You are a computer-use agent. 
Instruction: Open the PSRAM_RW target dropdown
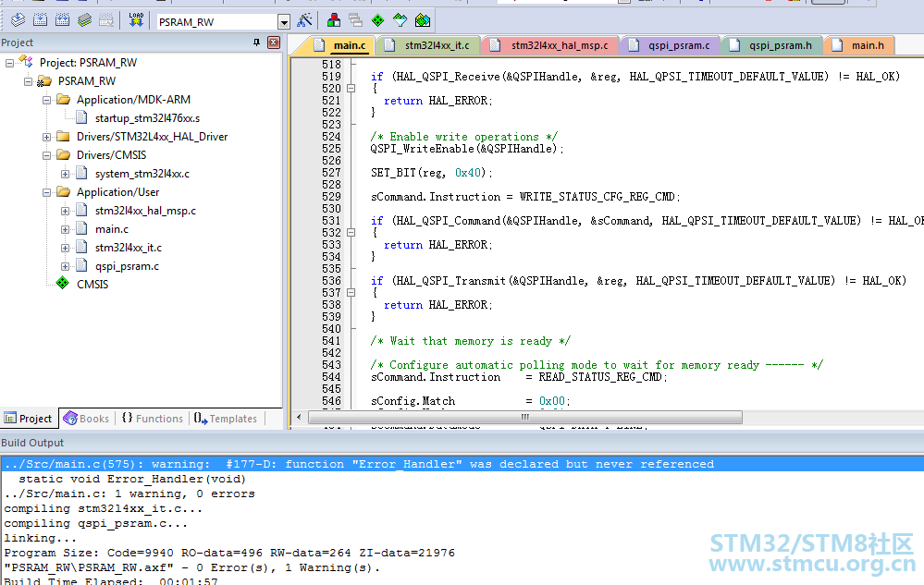(x=283, y=22)
